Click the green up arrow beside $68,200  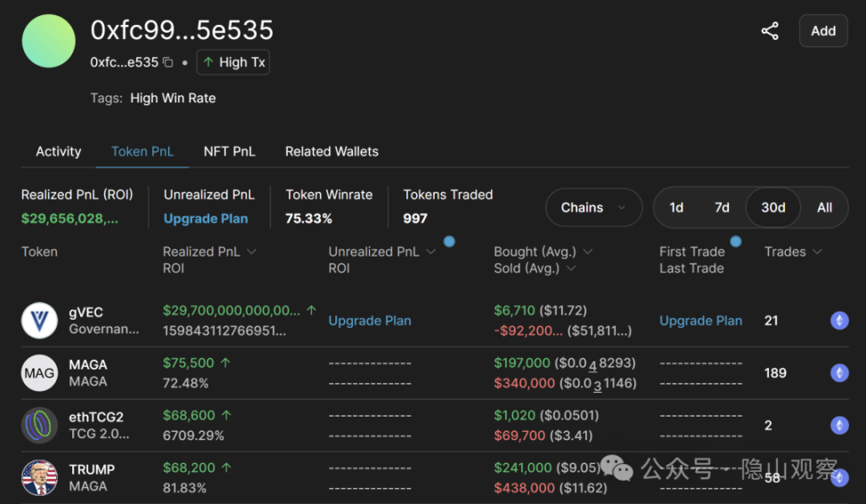tap(226, 467)
